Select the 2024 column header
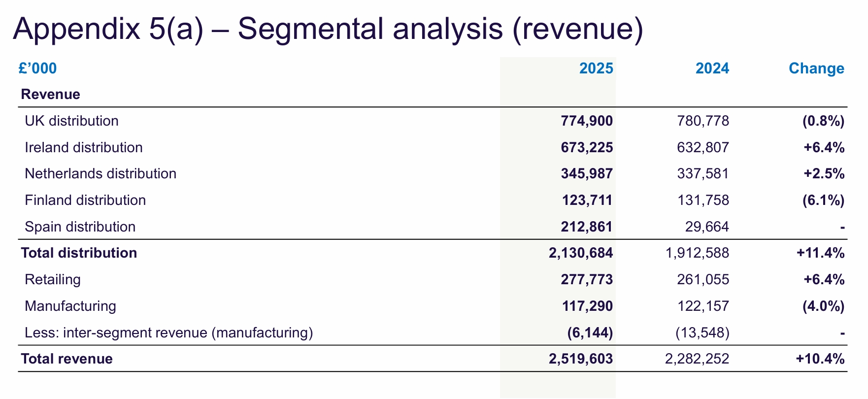The height and width of the screenshot is (399, 868). pyautogui.click(x=712, y=68)
